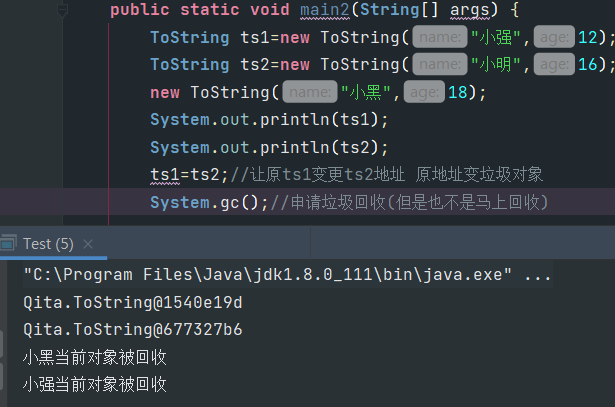The width and height of the screenshot is (615, 407).
Task: Click the age: hint before 12
Action: click(x=555, y=38)
